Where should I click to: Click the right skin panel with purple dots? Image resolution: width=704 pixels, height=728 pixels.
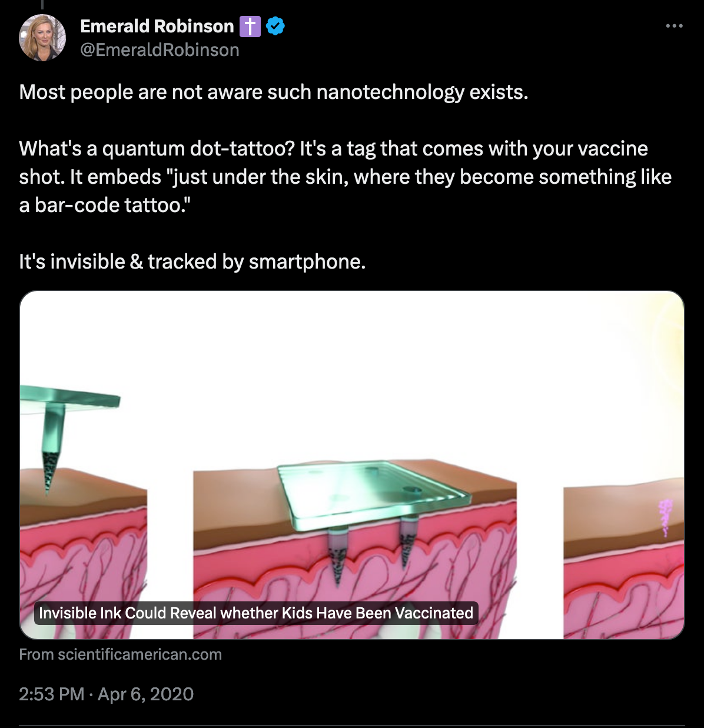coord(624,560)
